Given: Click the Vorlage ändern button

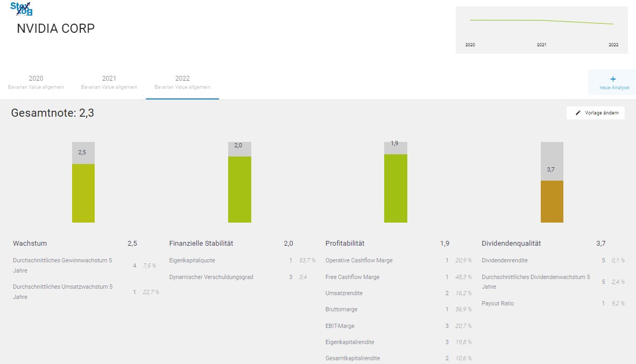Looking at the screenshot, I should point(596,113).
